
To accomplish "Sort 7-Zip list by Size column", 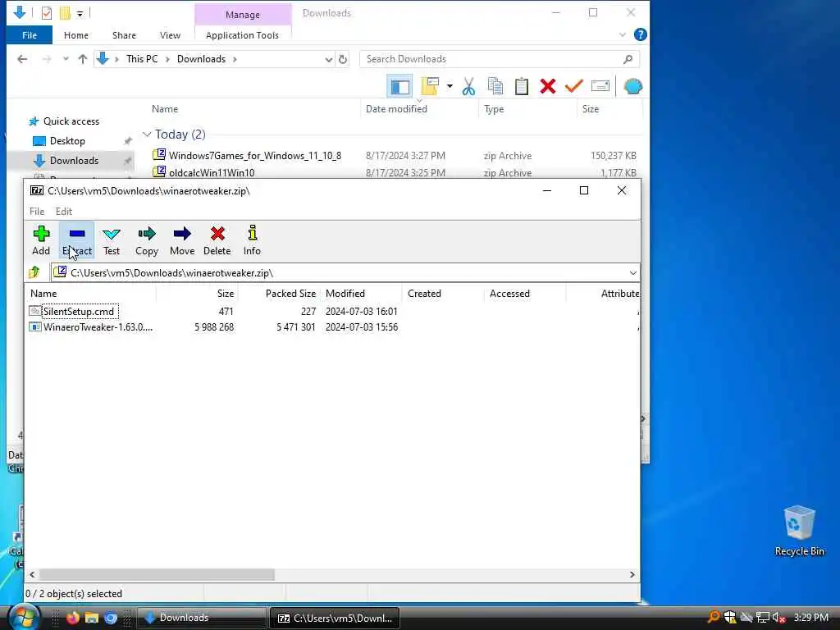I will (x=197, y=294).
